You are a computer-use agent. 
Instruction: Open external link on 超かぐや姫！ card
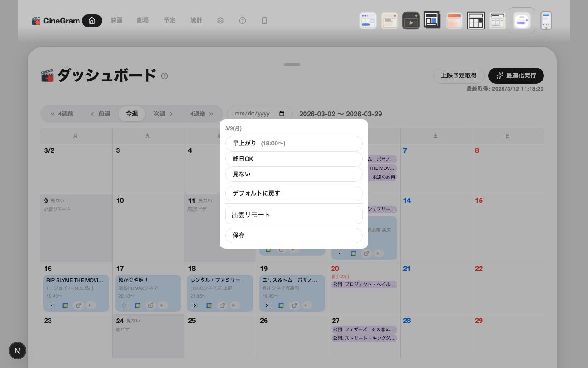click(150, 305)
